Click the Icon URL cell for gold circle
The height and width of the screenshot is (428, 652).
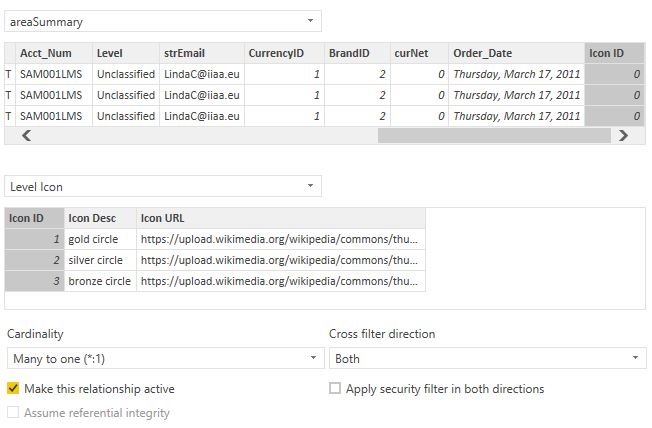pyautogui.click(x=281, y=239)
